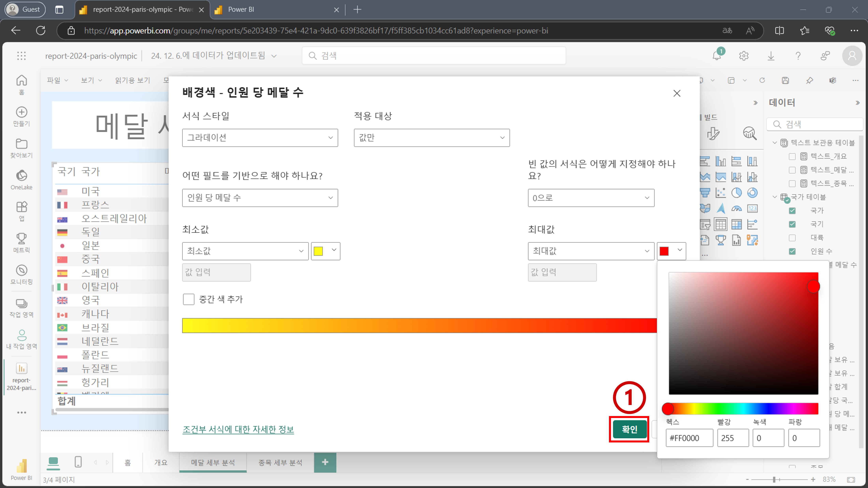Collapse the 국가 테이블 tree

(x=775, y=197)
